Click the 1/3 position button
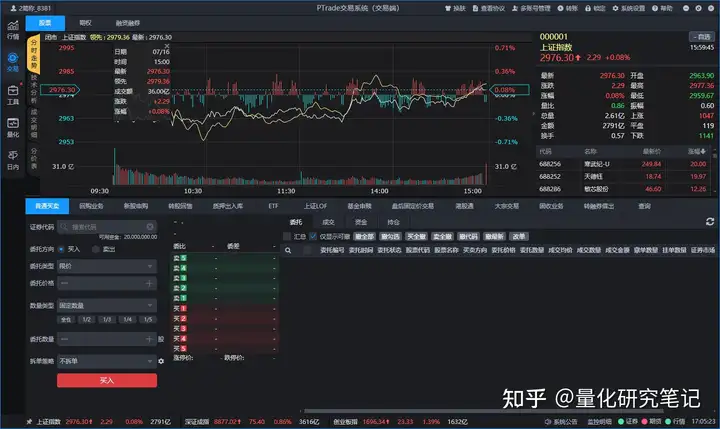The width and height of the screenshot is (720, 429). (107, 319)
